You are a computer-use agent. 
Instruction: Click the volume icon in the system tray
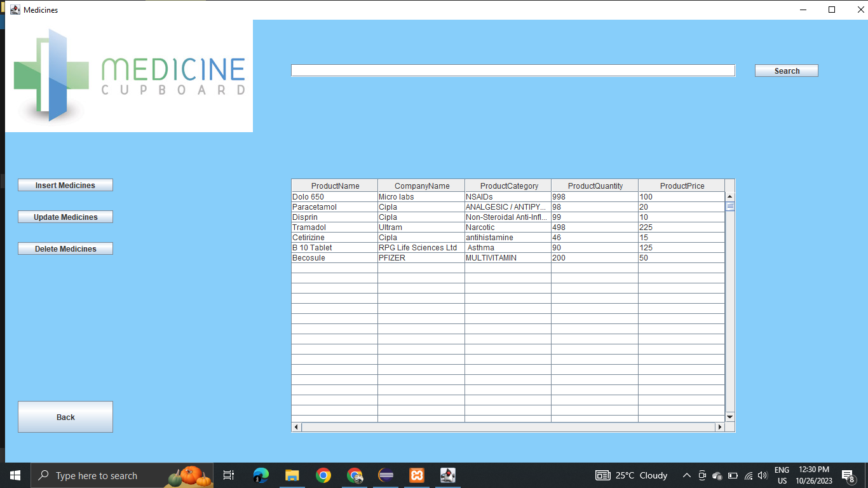762,475
